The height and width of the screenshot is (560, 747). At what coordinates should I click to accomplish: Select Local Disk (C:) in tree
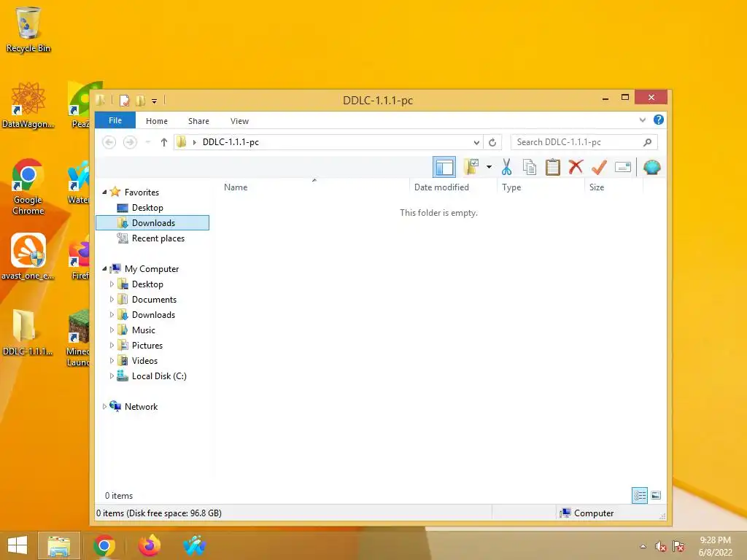(159, 376)
